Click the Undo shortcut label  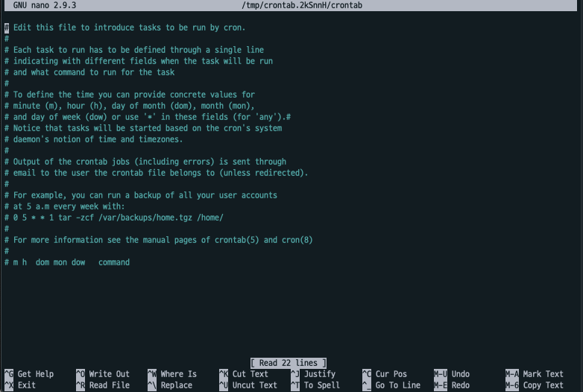point(461,374)
